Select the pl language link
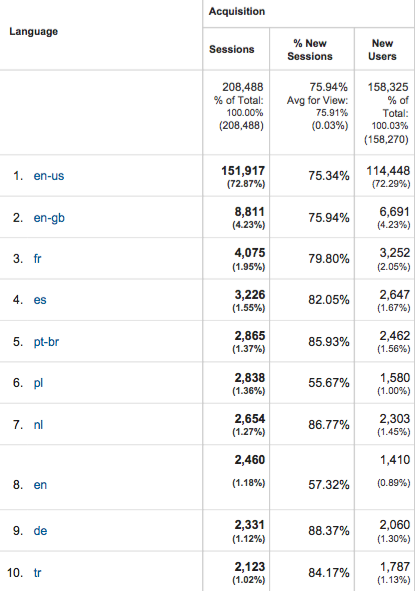The width and height of the screenshot is (415, 591). (38, 383)
